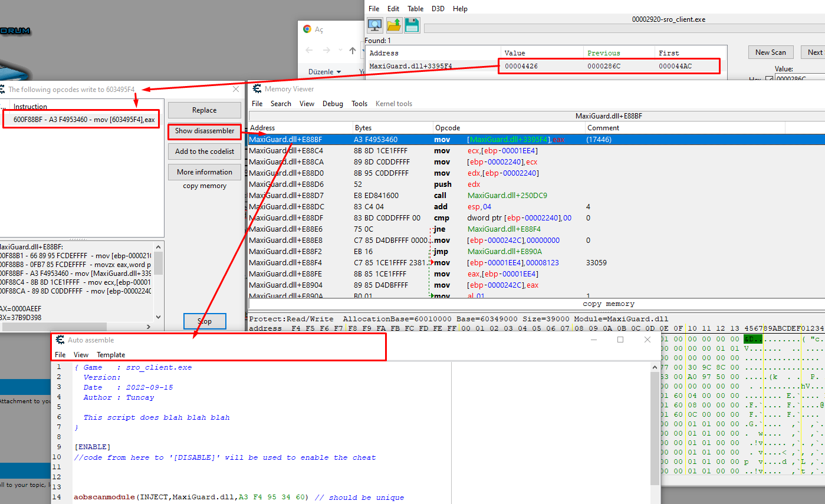The image size is (825, 504).
Task: Open Kernel tools menu
Action: click(393, 104)
